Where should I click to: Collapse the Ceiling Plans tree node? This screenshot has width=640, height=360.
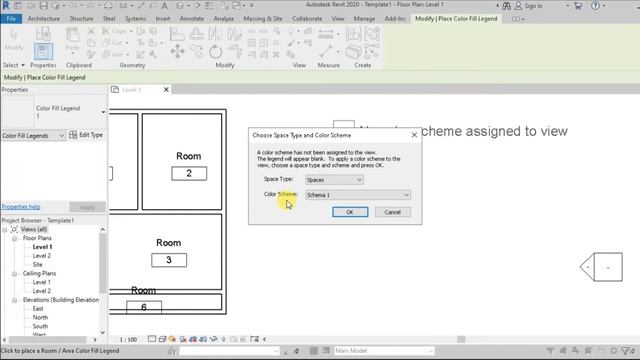pyautogui.click(x=14, y=273)
